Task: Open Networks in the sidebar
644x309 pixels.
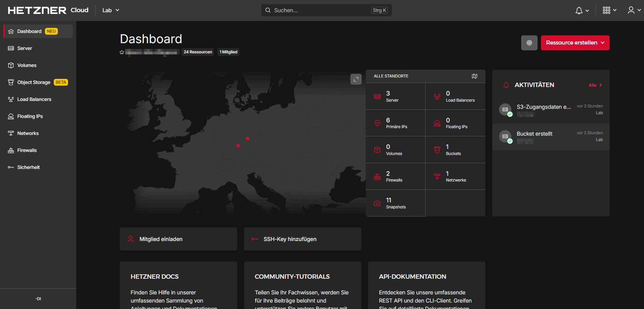Action: (38, 133)
